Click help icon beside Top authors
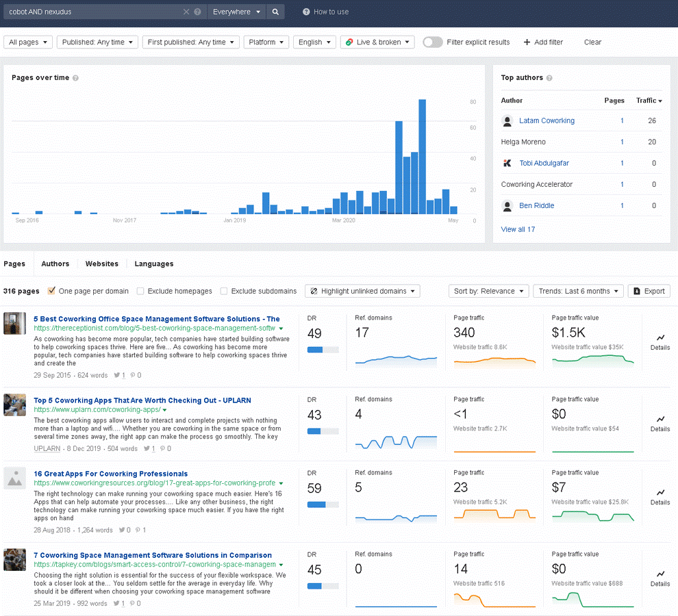The height and width of the screenshot is (616, 678). [550, 78]
